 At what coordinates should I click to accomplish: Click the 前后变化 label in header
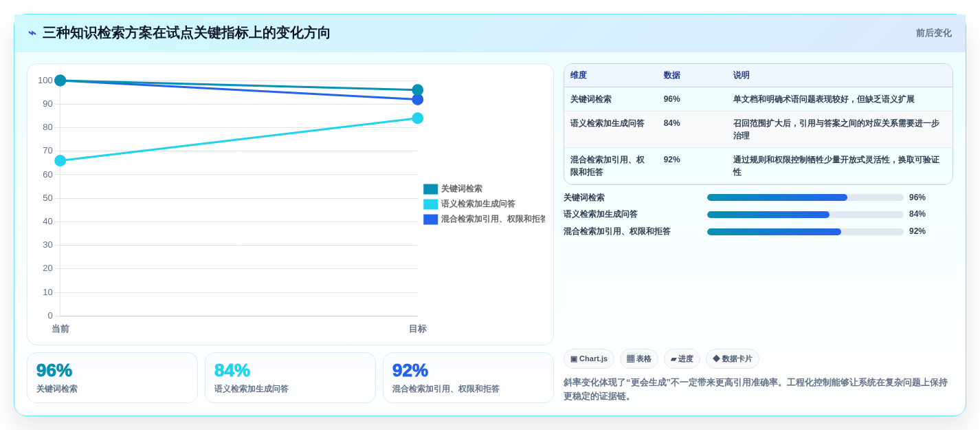point(933,33)
